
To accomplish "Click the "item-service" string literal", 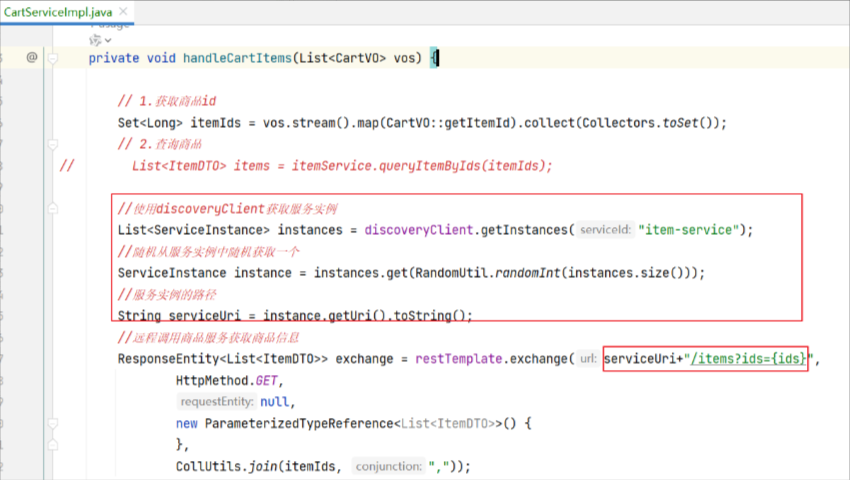I will click(x=688, y=230).
